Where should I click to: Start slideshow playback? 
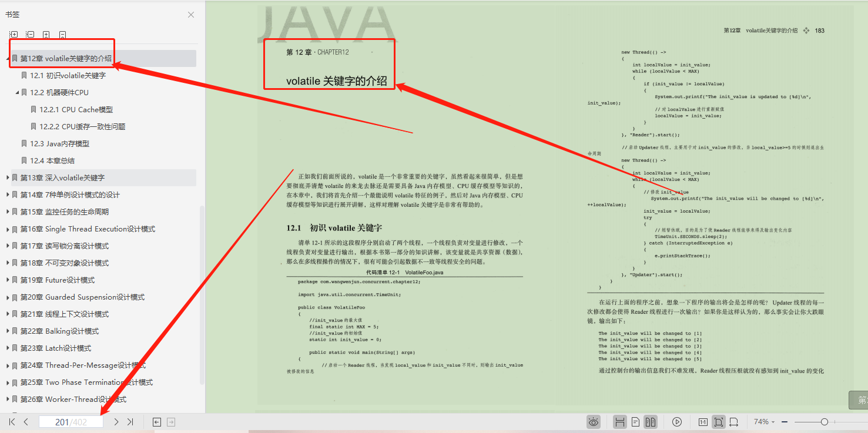click(x=677, y=422)
